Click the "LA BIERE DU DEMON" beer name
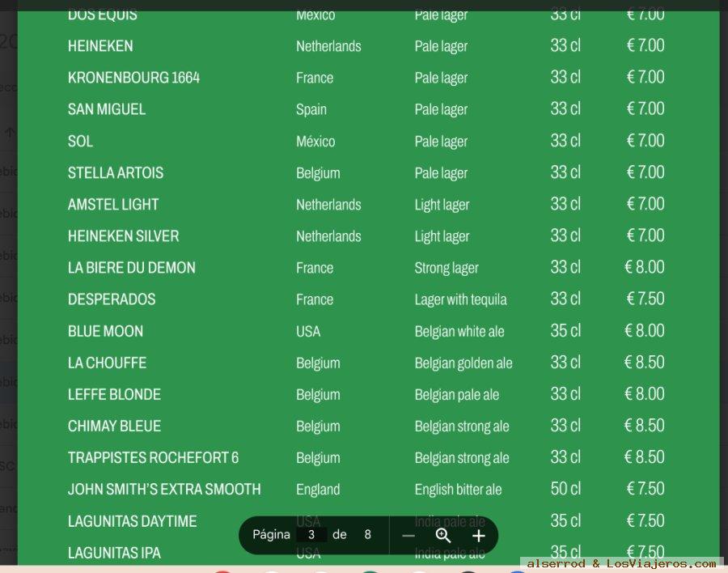 132,268
